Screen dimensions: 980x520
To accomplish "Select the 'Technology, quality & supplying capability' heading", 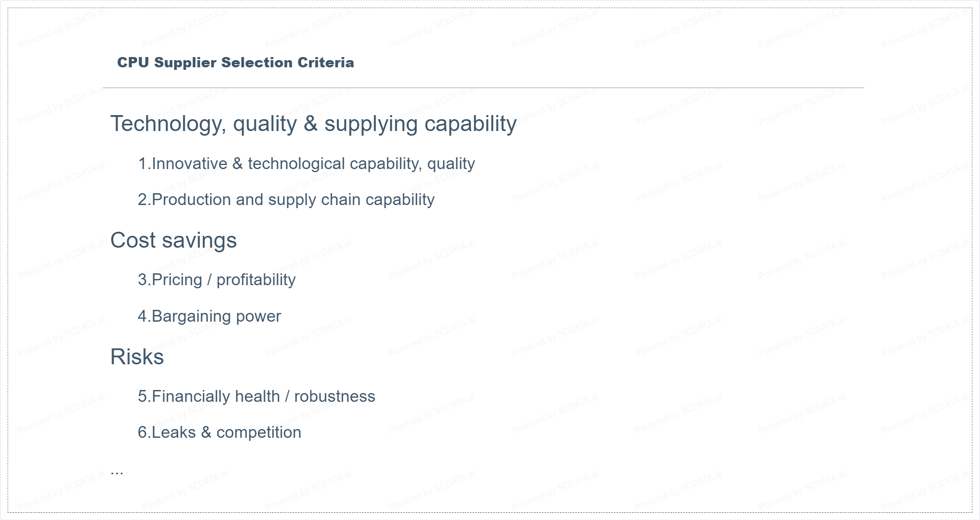I will click(313, 124).
